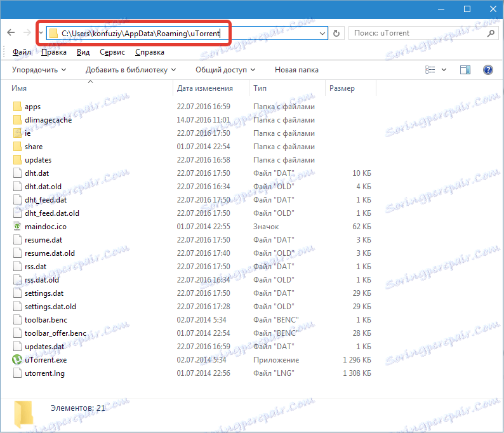The width and height of the screenshot is (504, 433).
Task: Click the 62 КБ size cell
Action: (362, 227)
